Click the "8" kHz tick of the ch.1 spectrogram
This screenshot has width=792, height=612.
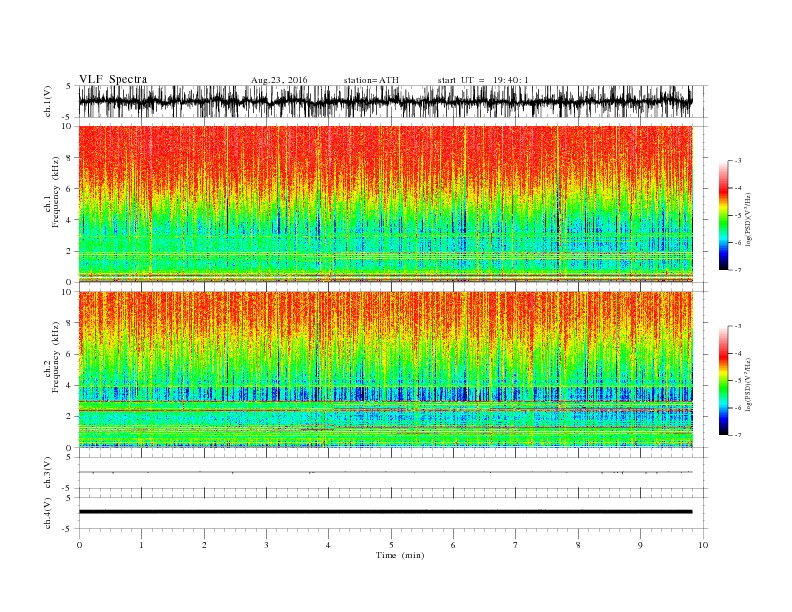pyautogui.click(x=69, y=158)
